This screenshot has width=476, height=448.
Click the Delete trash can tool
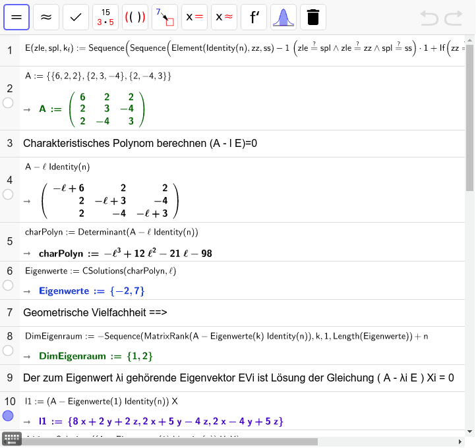click(313, 17)
